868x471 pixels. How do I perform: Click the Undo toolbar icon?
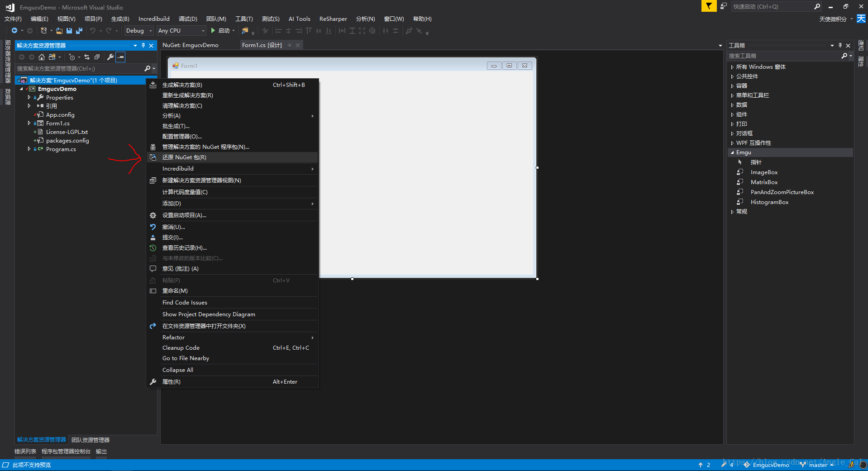(x=93, y=30)
